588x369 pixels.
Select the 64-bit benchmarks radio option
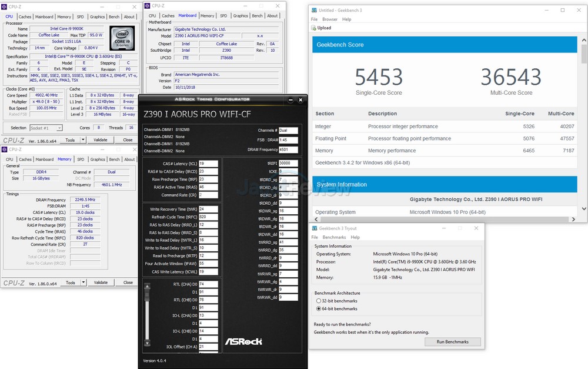coord(319,308)
